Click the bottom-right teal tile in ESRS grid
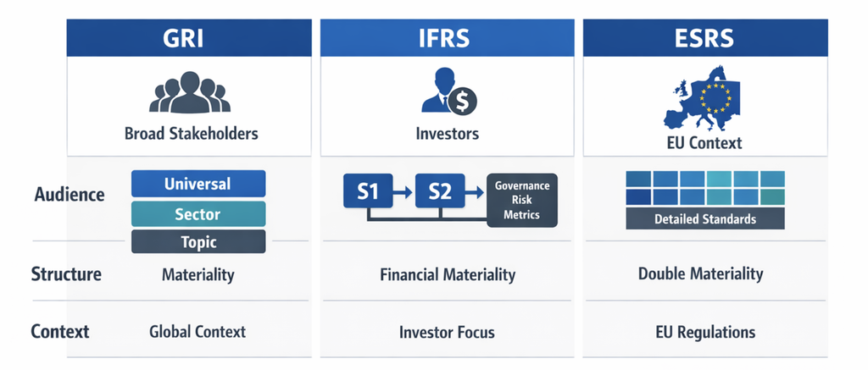The image size is (868, 370). click(x=772, y=197)
